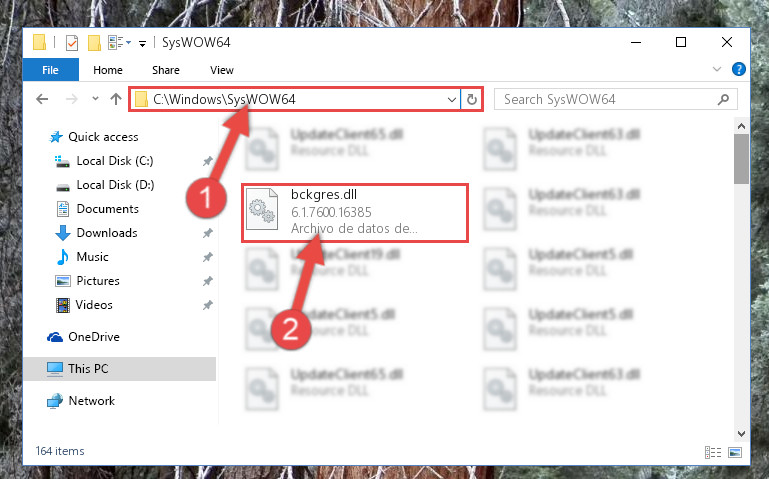Switch to details view in status bar
Viewport: 769px width, 479px height.
[713, 452]
